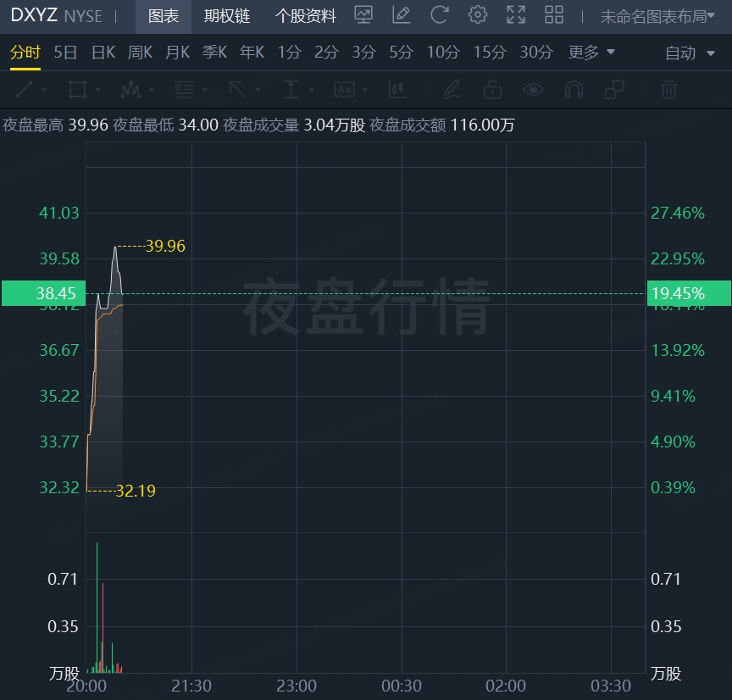The image size is (732, 700).
Task: Click the draw/edit pencil icon in header
Action: tap(401, 15)
